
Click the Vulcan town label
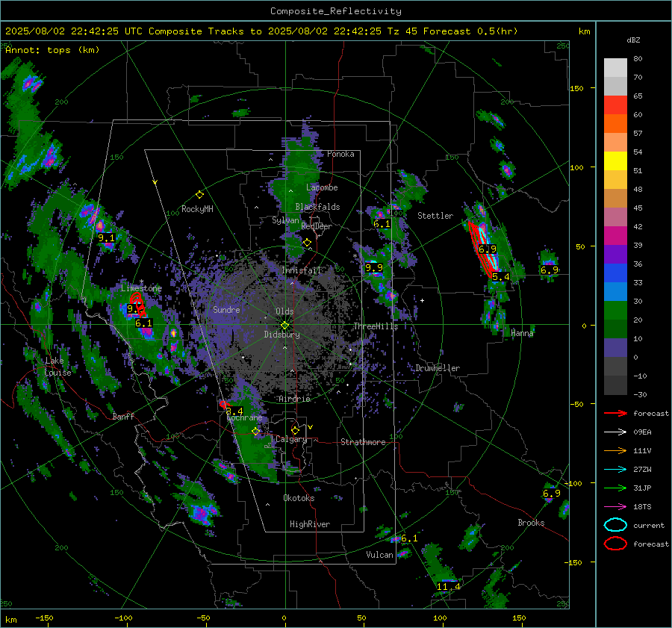pyautogui.click(x=379, y=555)
